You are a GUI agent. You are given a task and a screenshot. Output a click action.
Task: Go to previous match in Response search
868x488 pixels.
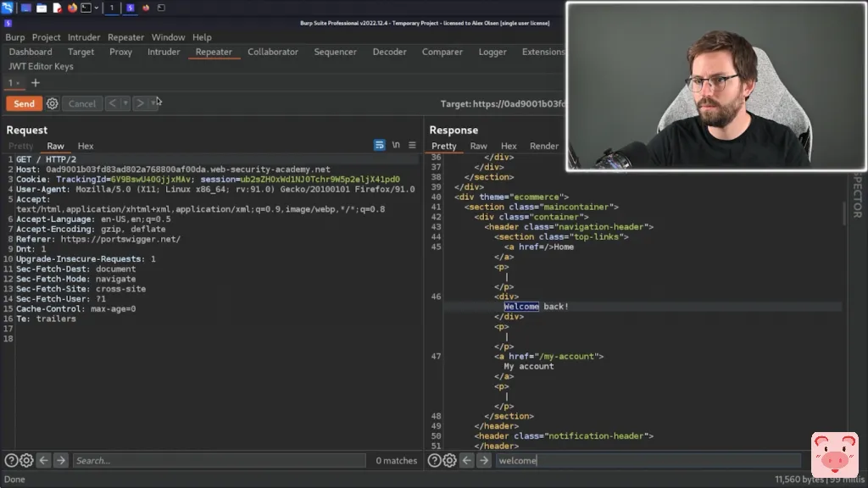tap(466, 461)
